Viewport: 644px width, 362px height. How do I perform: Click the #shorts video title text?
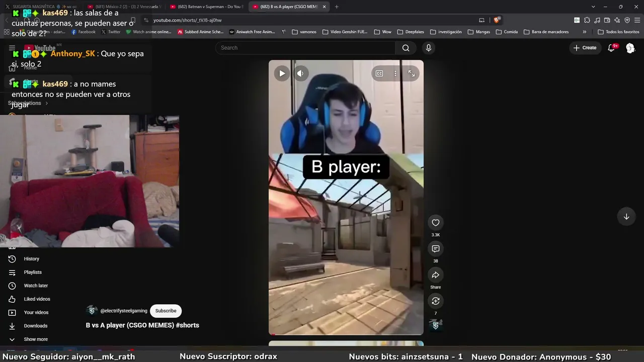click(142, 325)
